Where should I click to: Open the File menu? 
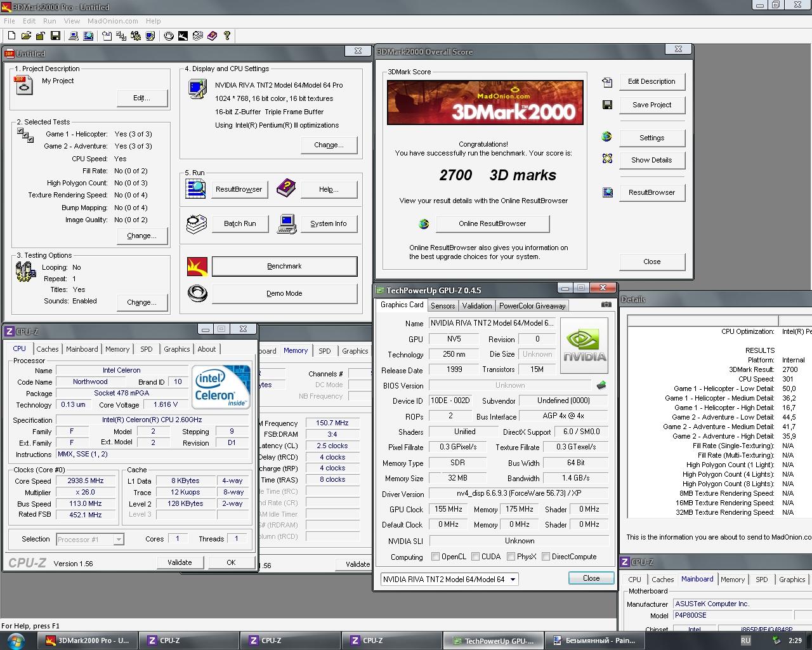tap(10, 21)
